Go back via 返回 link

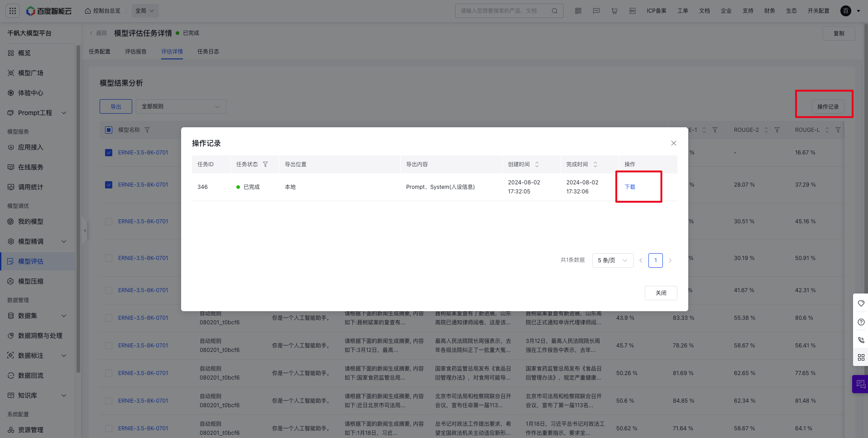[x=98, y=33]
